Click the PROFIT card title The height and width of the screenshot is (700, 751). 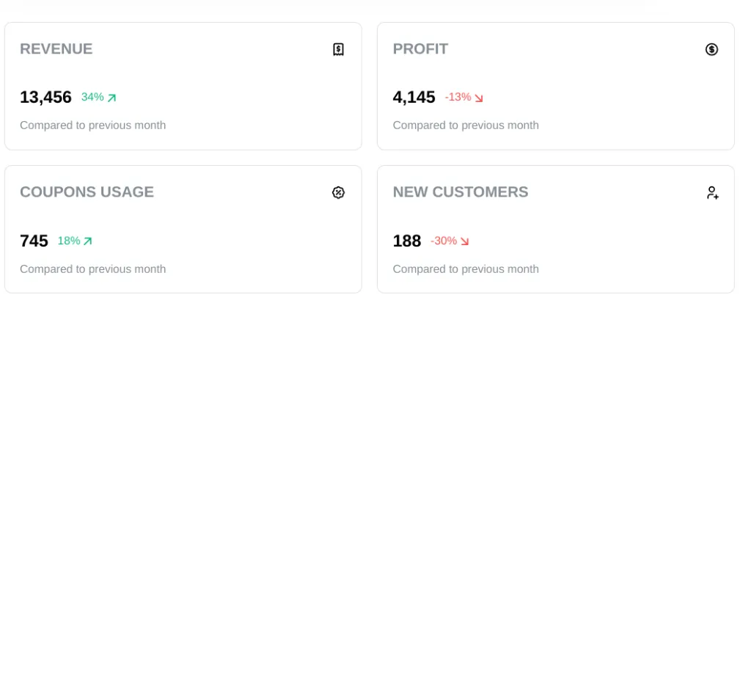point(420,49)
